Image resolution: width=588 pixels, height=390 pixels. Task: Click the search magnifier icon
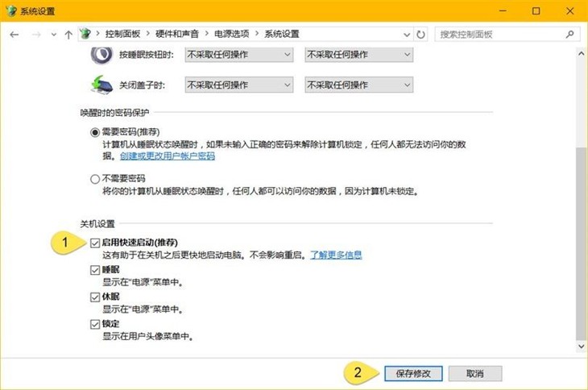569,35
